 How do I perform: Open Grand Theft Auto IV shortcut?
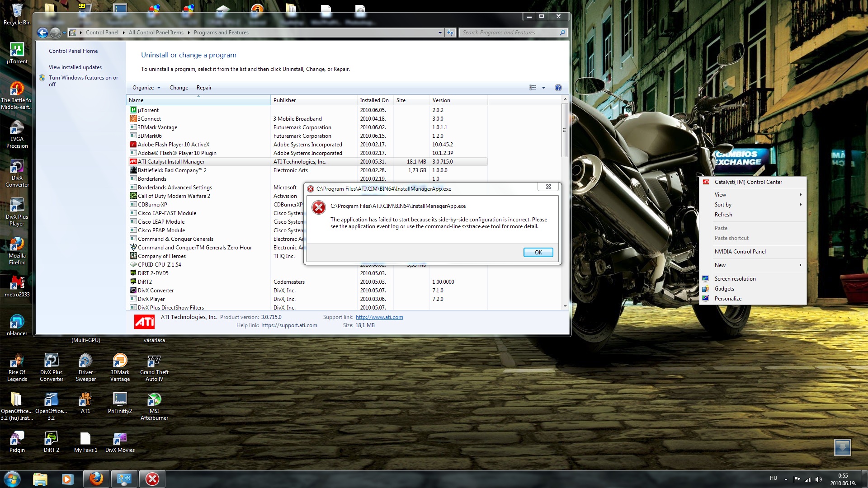tap(154, 367)
